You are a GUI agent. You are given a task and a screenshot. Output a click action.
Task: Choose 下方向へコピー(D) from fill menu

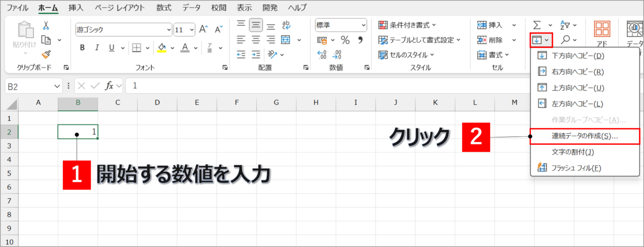(x=585, y=56)
